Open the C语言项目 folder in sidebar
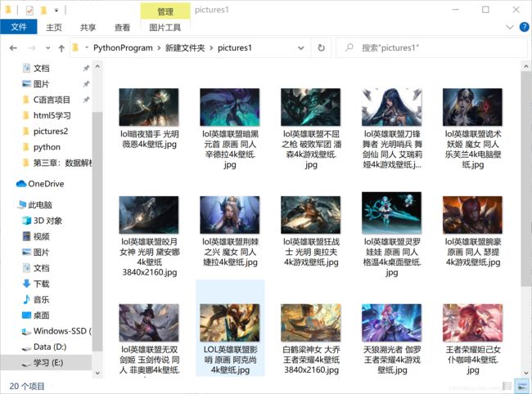This screenshot has width=532, height=394. [52, 100]
